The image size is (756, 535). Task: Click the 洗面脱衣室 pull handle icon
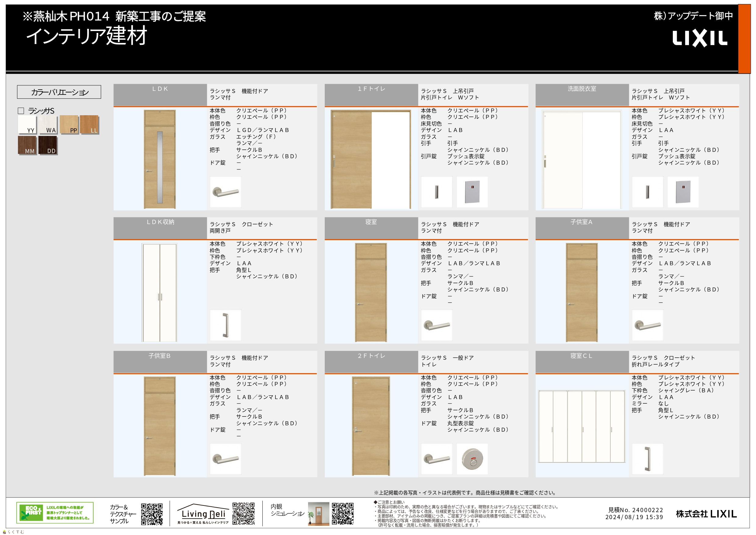click(647, 192)
